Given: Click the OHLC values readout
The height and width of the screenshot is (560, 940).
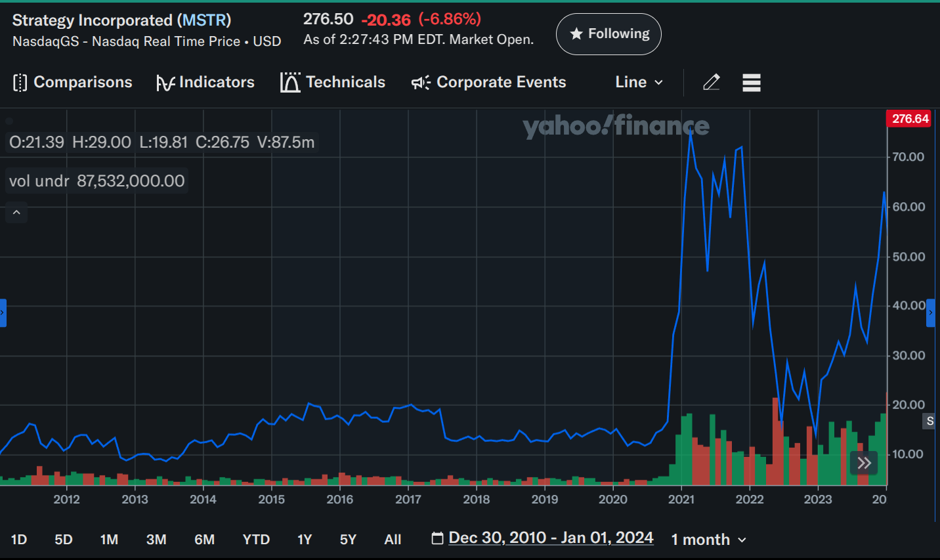Looking at the screenshot, I should [x=162, y=142].
